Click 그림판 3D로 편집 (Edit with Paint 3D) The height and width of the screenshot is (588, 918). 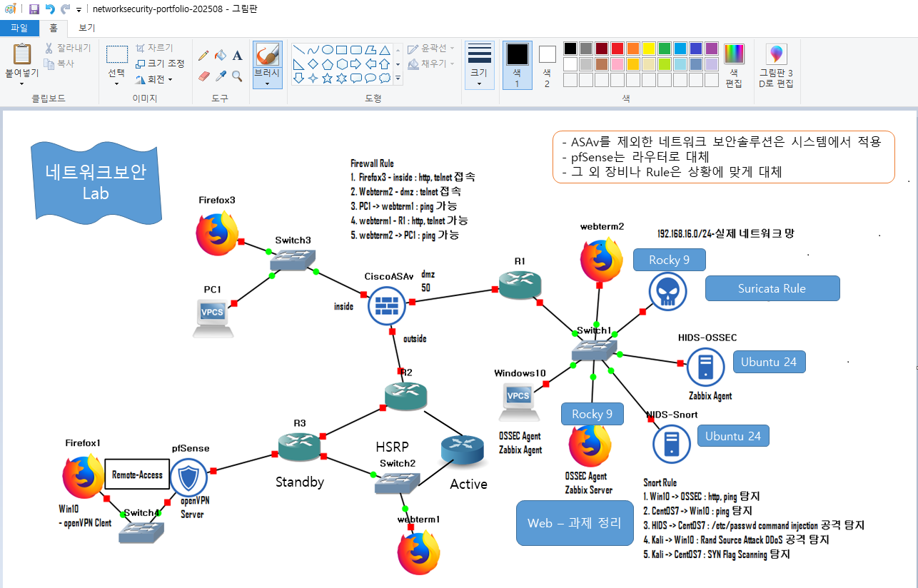776,65
